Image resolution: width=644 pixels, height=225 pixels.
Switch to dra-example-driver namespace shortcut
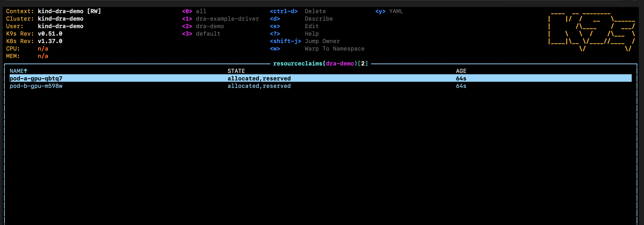point(220,19)
